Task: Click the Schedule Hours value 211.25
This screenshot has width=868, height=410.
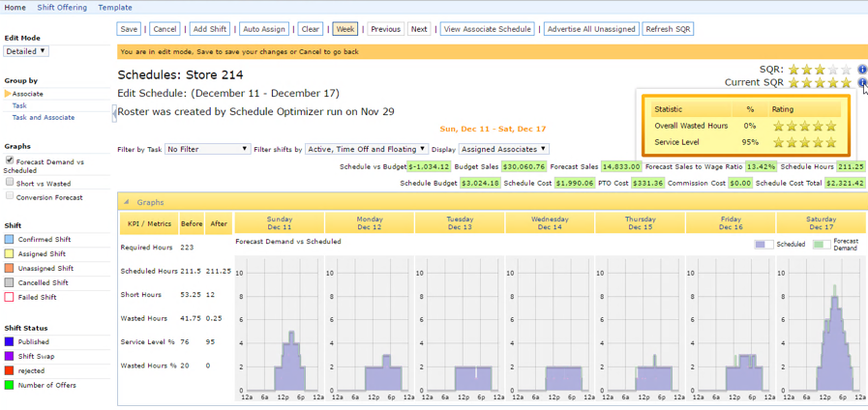Action: point(852,166)
